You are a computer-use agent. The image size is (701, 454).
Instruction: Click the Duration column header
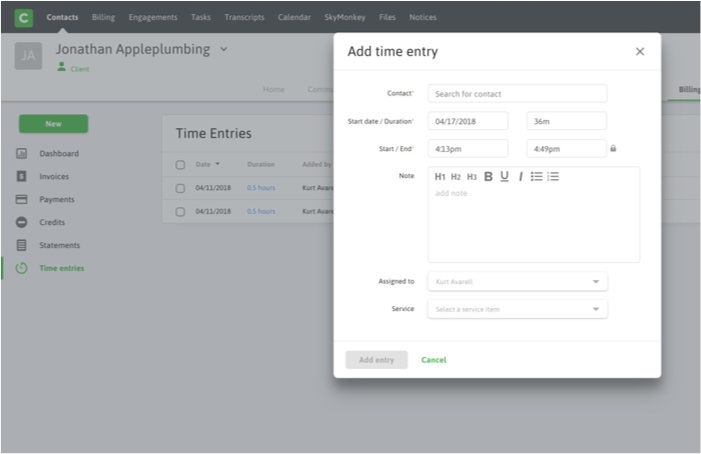pos(261,164)
